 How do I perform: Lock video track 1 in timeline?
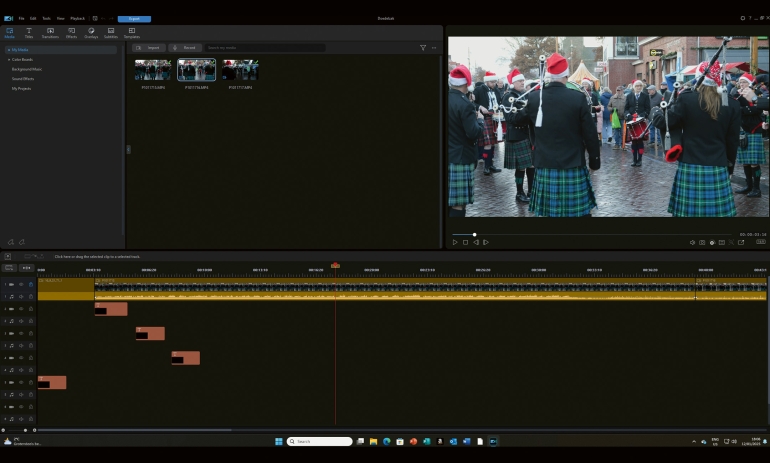pos(30,284)
